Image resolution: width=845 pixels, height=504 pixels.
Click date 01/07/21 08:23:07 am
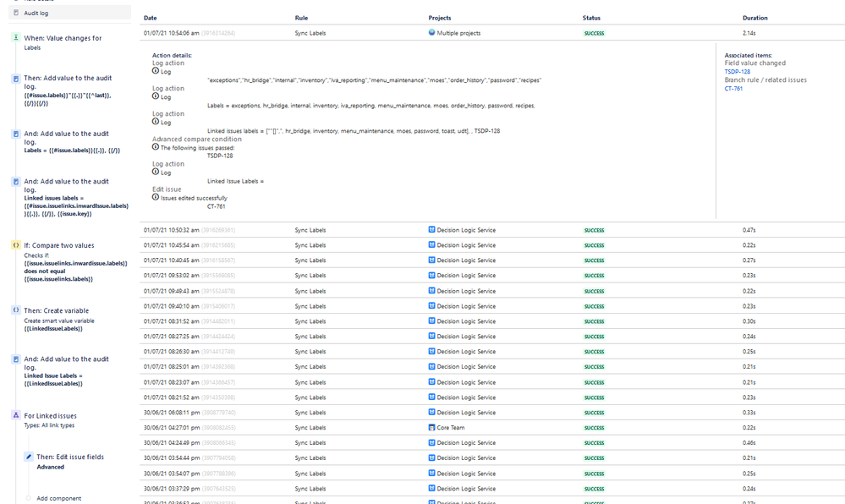172,383
